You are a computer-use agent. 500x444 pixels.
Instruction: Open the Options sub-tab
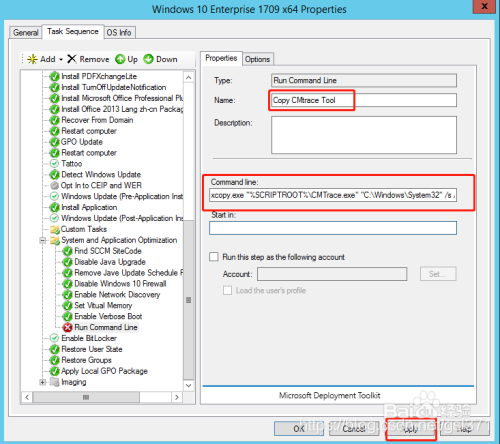(x=258, y=59)
